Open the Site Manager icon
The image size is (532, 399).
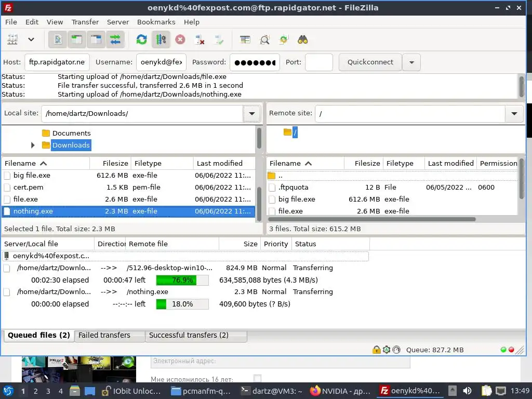coord(12,39)
